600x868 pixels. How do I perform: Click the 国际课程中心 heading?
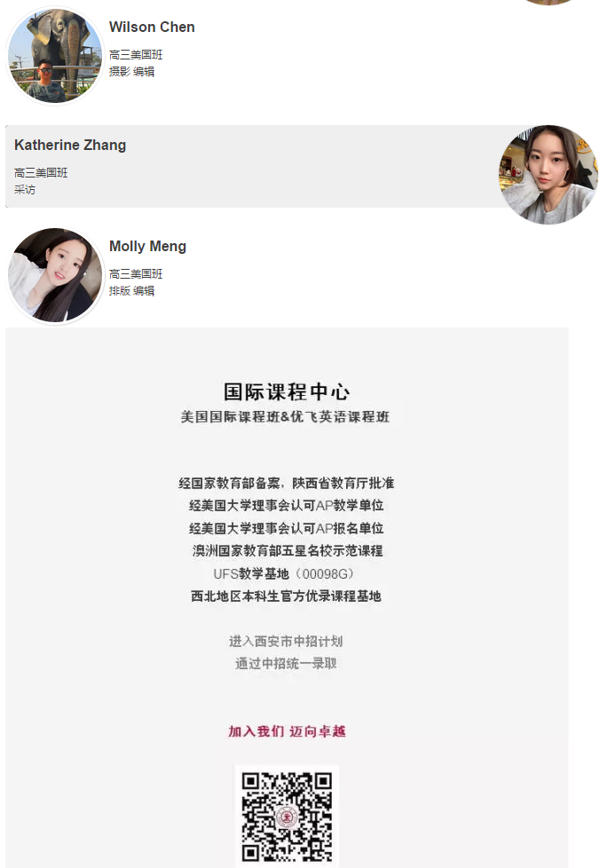coord(287,392)
